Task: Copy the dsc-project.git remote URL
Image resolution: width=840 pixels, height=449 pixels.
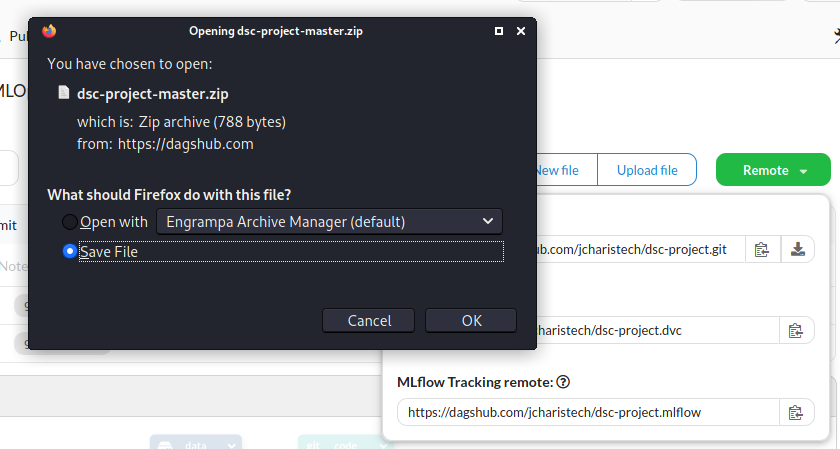Action: point(762,249)
